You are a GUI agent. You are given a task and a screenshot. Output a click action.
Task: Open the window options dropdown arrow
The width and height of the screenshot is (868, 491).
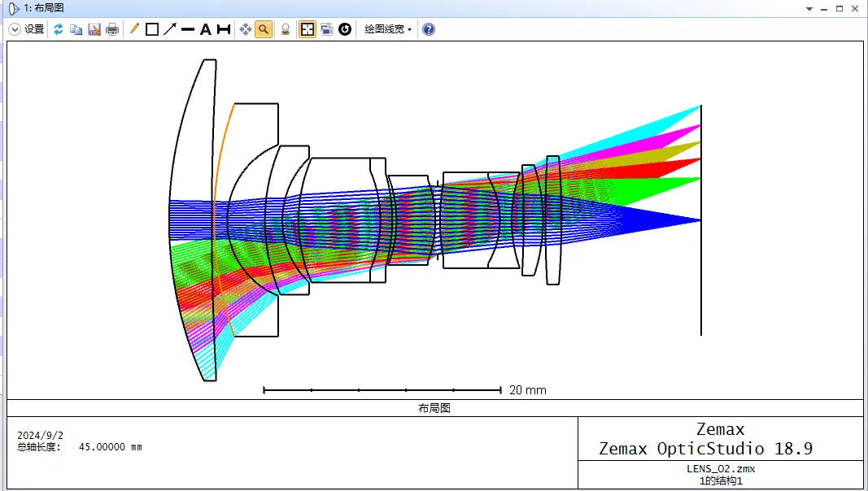pyautogui.click(x=809, y=8)
